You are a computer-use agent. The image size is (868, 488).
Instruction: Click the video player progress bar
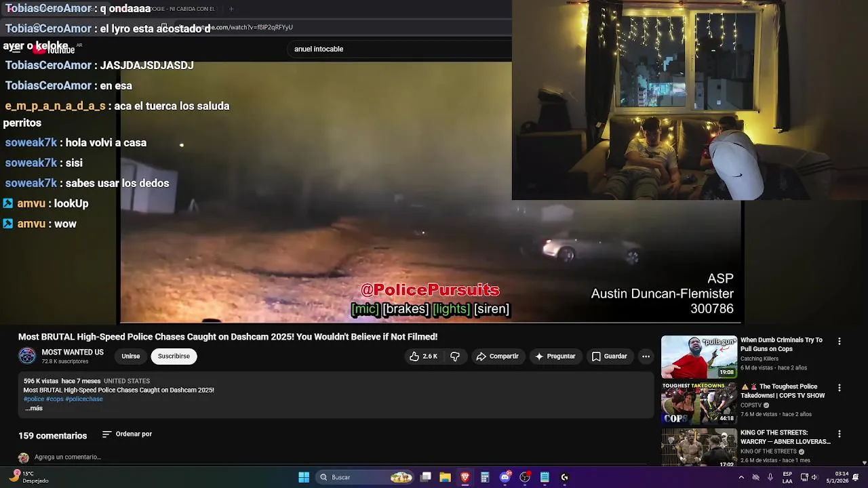[431, 323]
